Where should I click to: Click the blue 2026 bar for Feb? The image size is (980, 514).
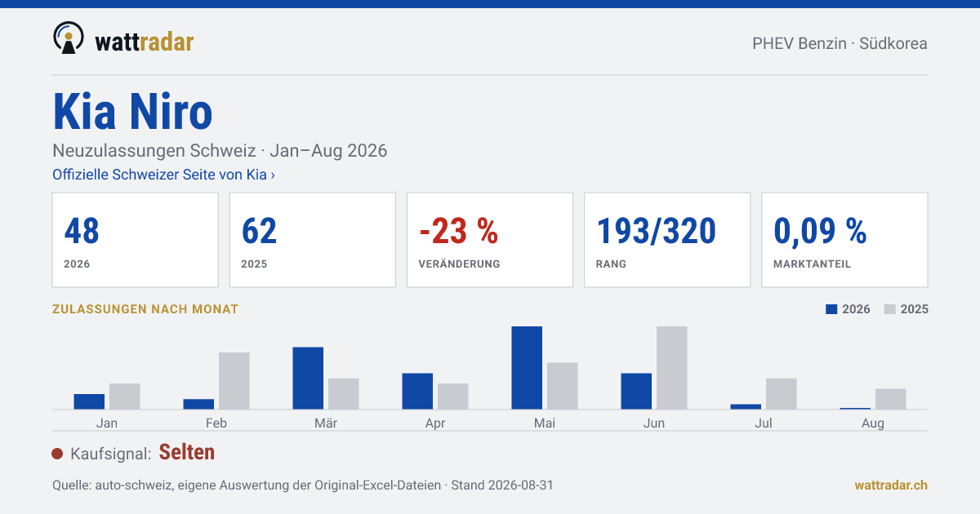click(x=198, y=404)
